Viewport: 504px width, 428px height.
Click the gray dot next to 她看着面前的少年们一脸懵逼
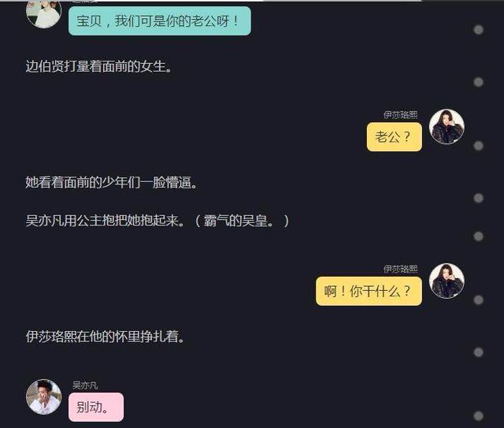[478, 198]
